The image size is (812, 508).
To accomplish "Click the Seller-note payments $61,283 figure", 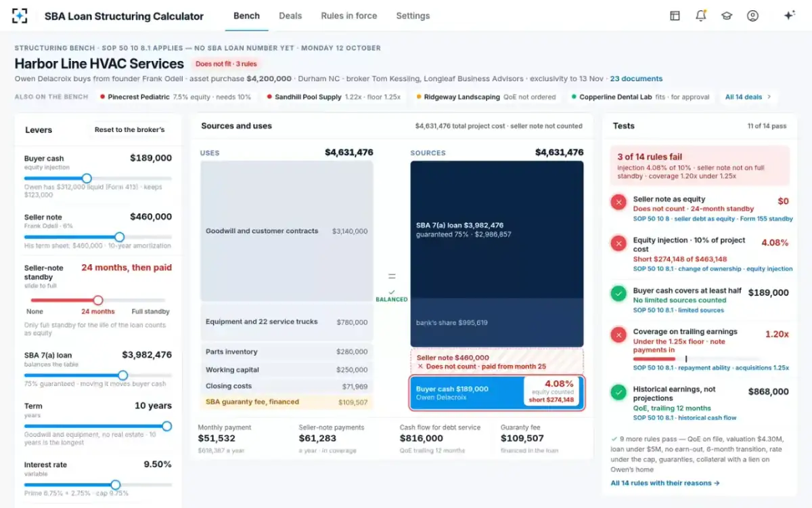I will point(317,438).
